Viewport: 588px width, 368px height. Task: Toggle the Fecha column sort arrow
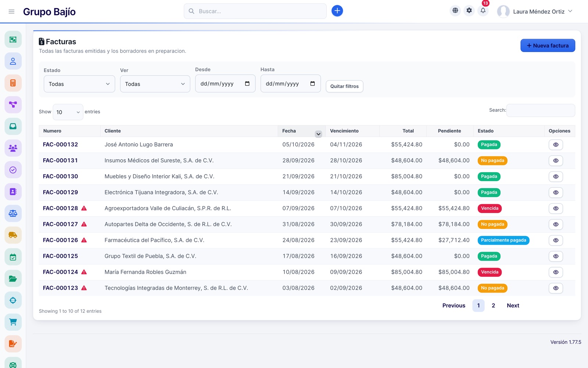318,134
